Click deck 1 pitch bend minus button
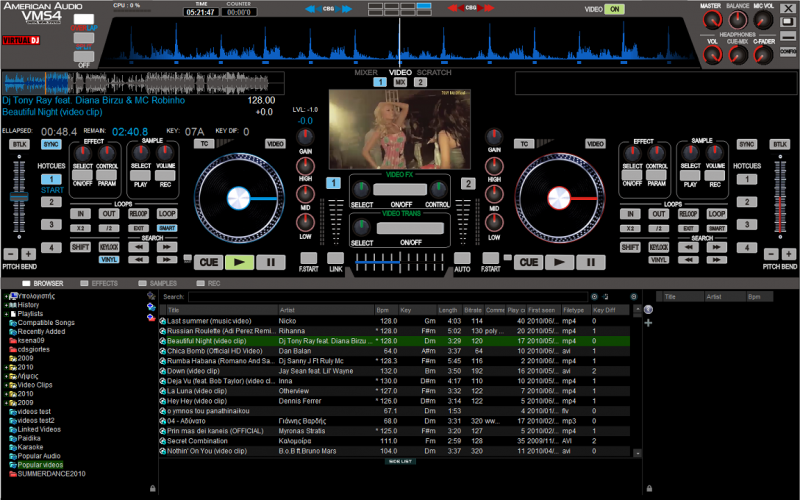Screen dimensions: 800x500 tap(10, 254)
